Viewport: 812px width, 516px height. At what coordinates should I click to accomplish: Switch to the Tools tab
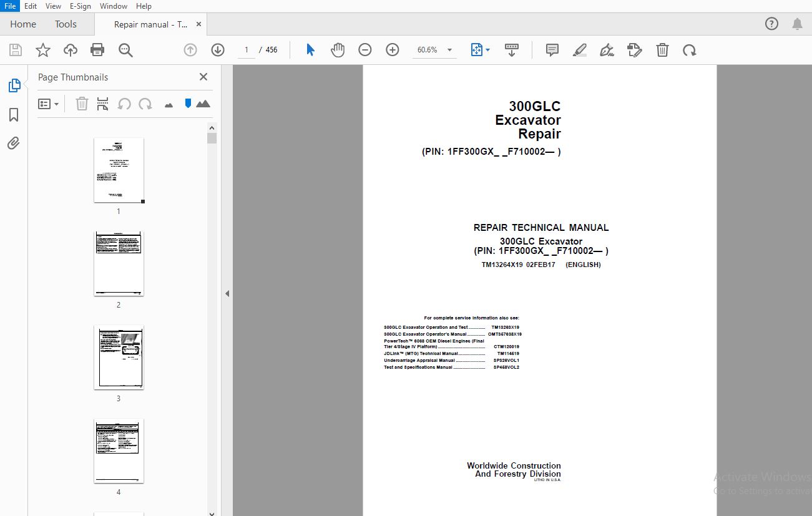66,24
